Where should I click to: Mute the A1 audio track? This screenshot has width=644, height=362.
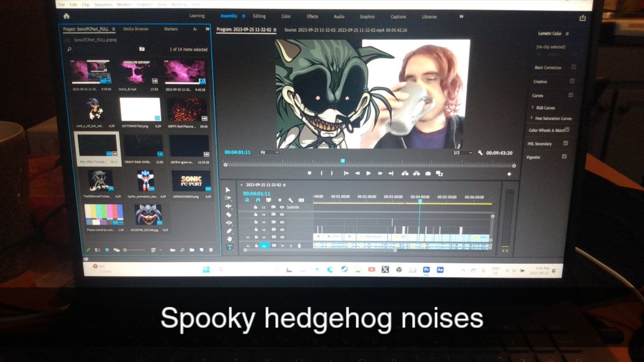283,246
